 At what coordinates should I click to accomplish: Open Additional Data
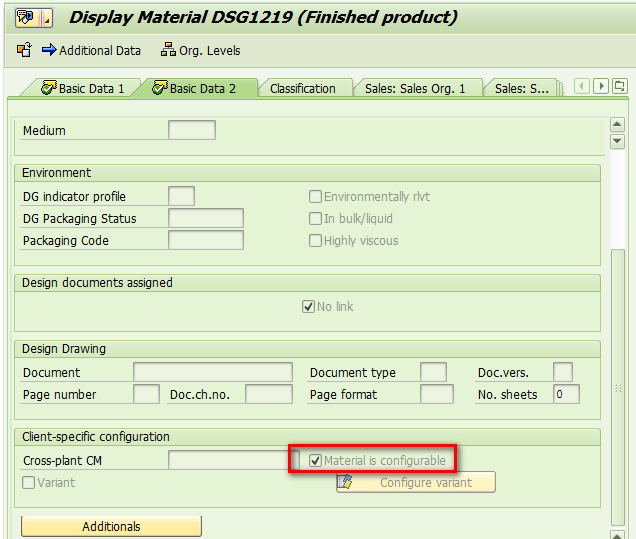tap(91, 50)
